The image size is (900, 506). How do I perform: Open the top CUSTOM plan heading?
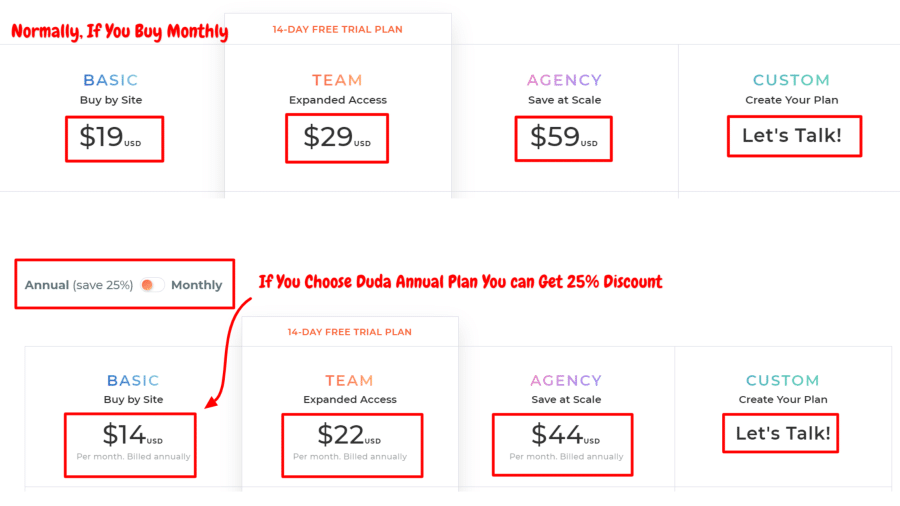click(x=792, y=80)
